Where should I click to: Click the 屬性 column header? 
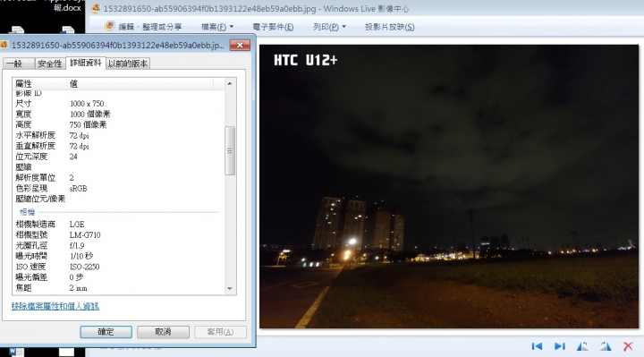[x=39, y=84]
